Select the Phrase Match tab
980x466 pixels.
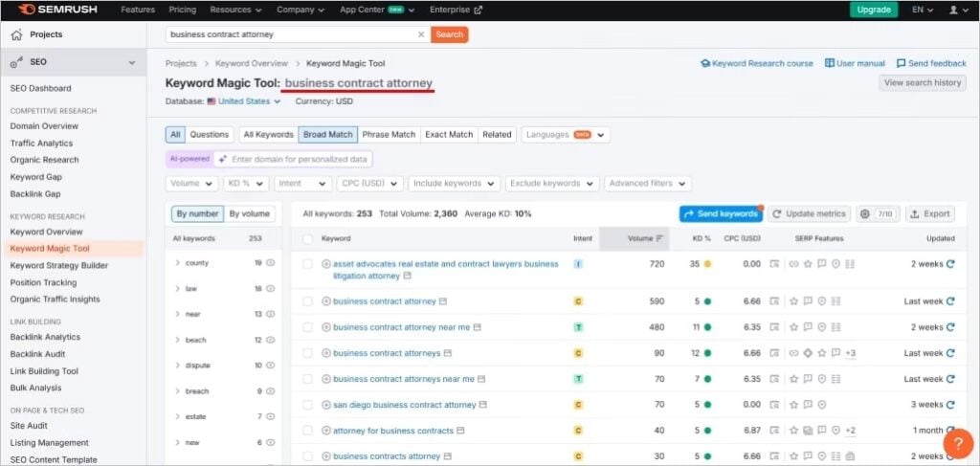(389, 134)
